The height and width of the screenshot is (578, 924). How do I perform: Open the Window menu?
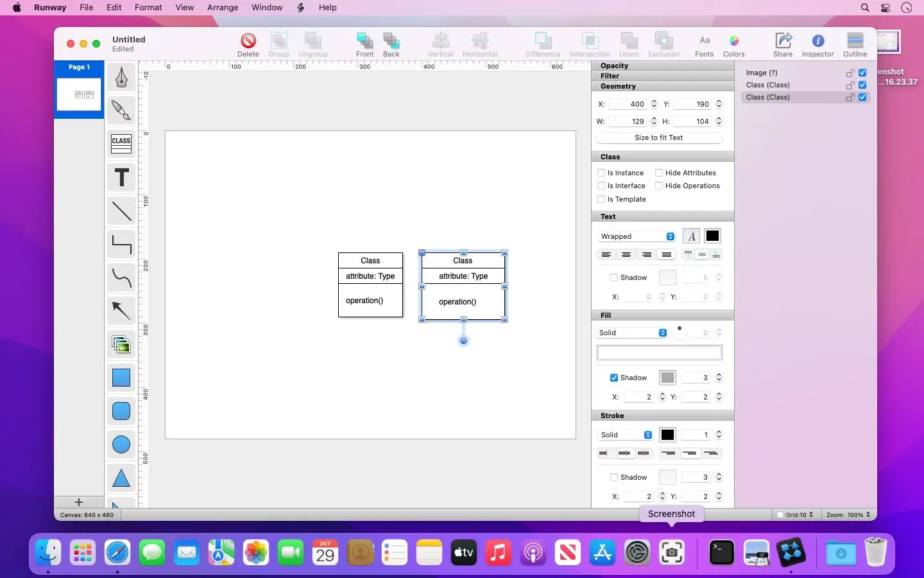(267, 8)
